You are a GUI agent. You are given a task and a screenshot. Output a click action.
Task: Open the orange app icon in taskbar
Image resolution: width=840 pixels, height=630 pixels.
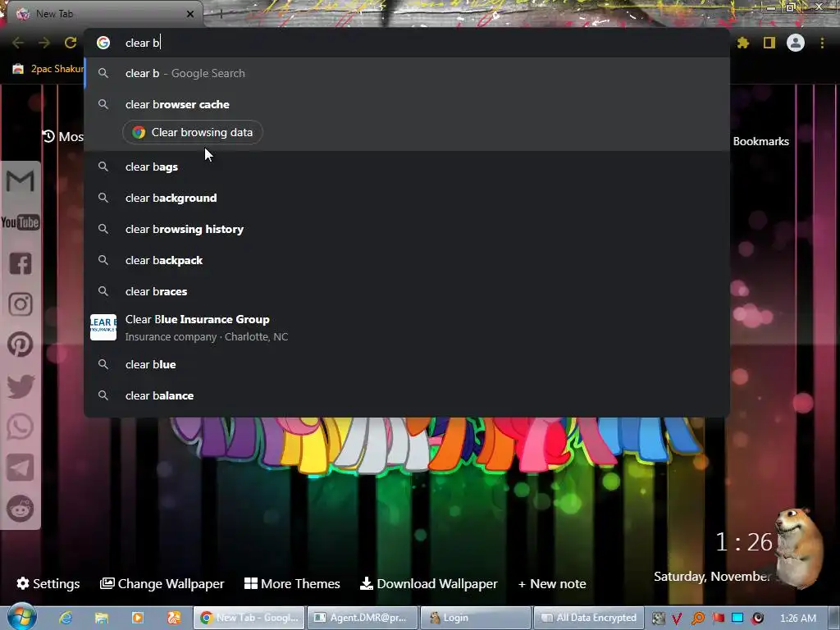pyautogui.click(x=174, y=618)
